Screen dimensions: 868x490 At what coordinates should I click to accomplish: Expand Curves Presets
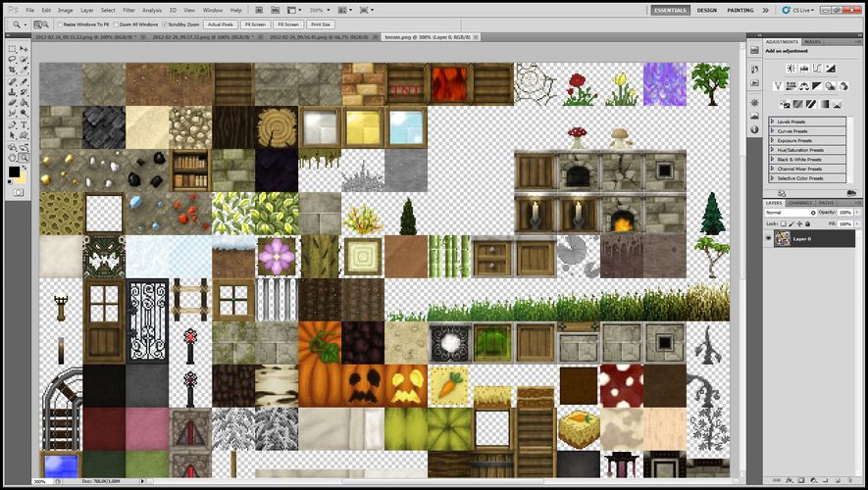click(772, 131)
